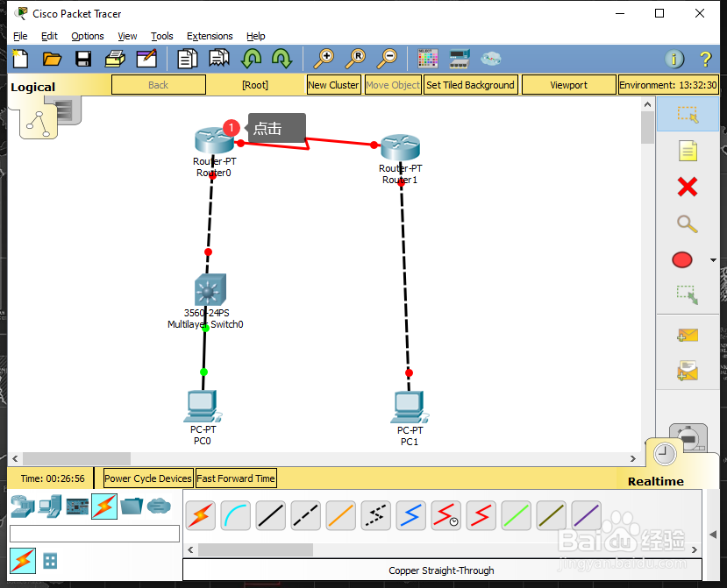Open the Tools menu

click(162, 36)
